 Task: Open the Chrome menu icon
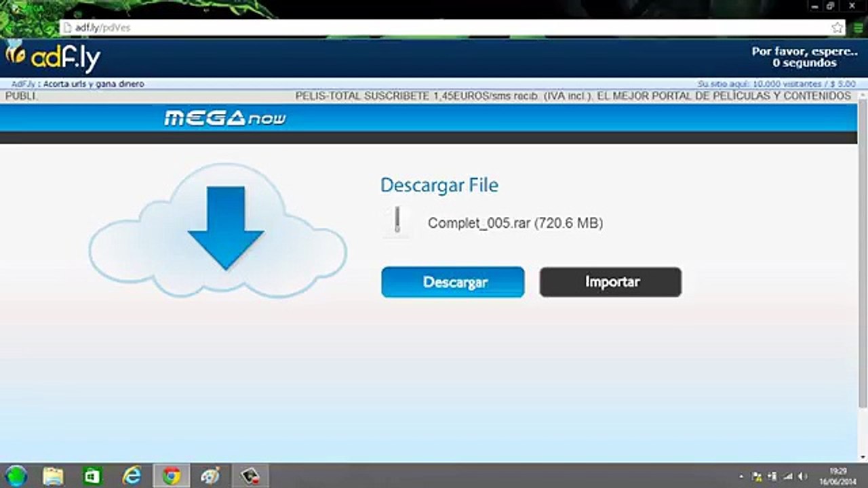pyautogui.click(x=859, y=28)
